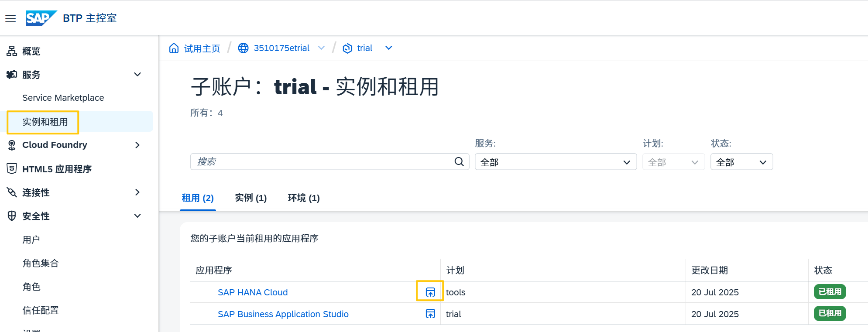Click the 概览 overview icon
The height and width of the screenshot is (332, 868).
12,51
